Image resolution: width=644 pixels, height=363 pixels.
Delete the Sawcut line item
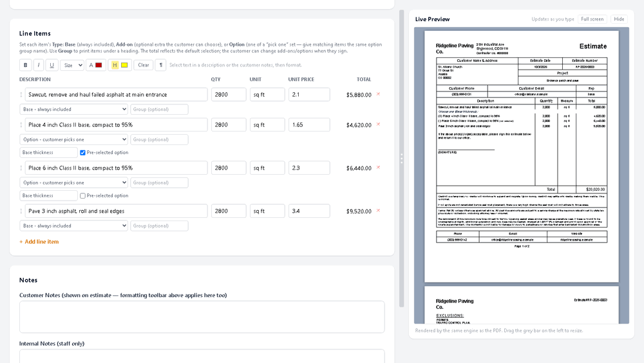(x=378, y=94)
